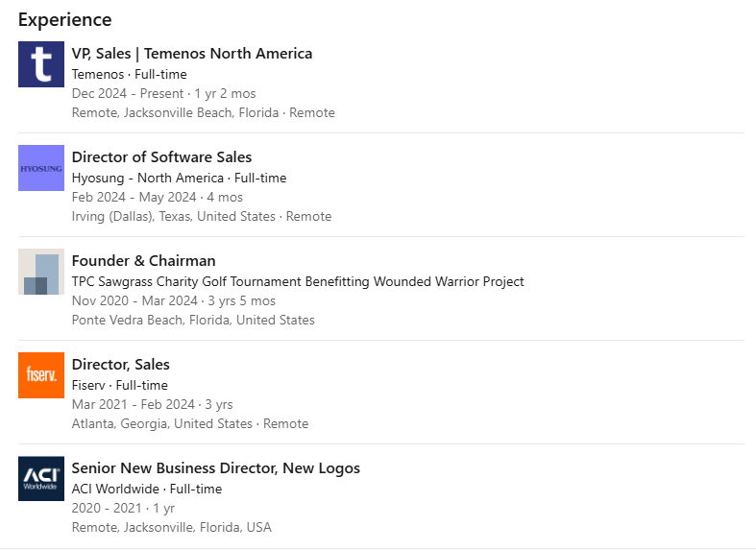Select Mar 2021 - Feb 2024 date range
This screenshot has height=550, width=756.
click(x=134, y=404)
